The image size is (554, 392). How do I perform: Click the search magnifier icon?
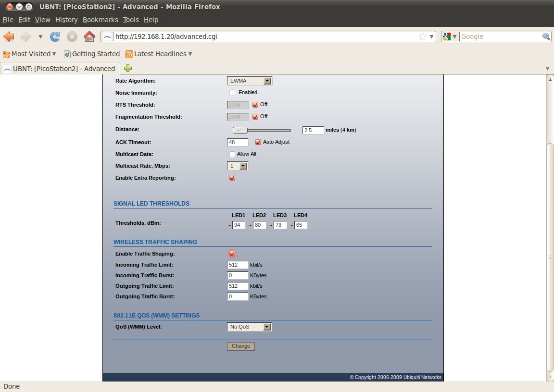click(x=546, y=37)
